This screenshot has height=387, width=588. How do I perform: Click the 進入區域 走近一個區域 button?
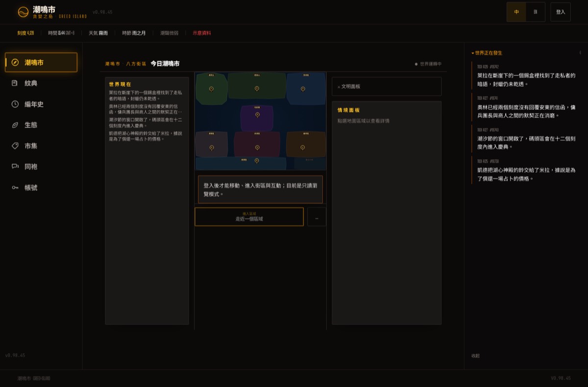pos(249,217)
